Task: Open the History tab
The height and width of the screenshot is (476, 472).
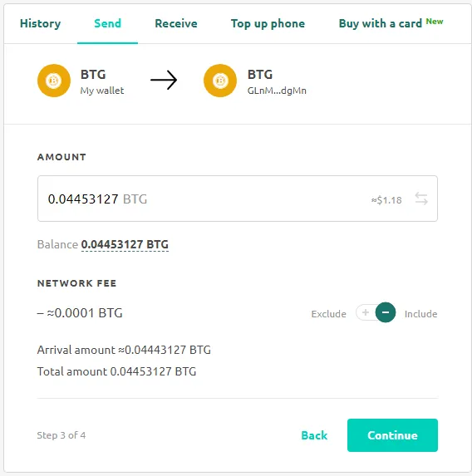Action: pos(41,24)
